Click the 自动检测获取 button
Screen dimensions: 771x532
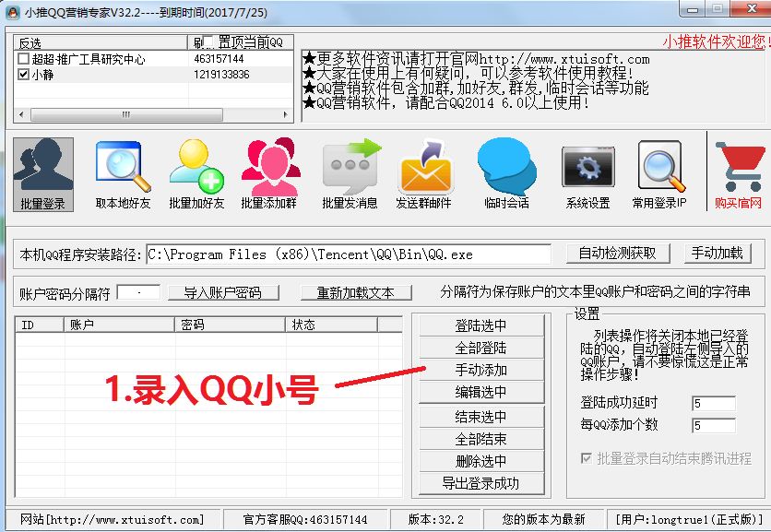pos(618,254)
